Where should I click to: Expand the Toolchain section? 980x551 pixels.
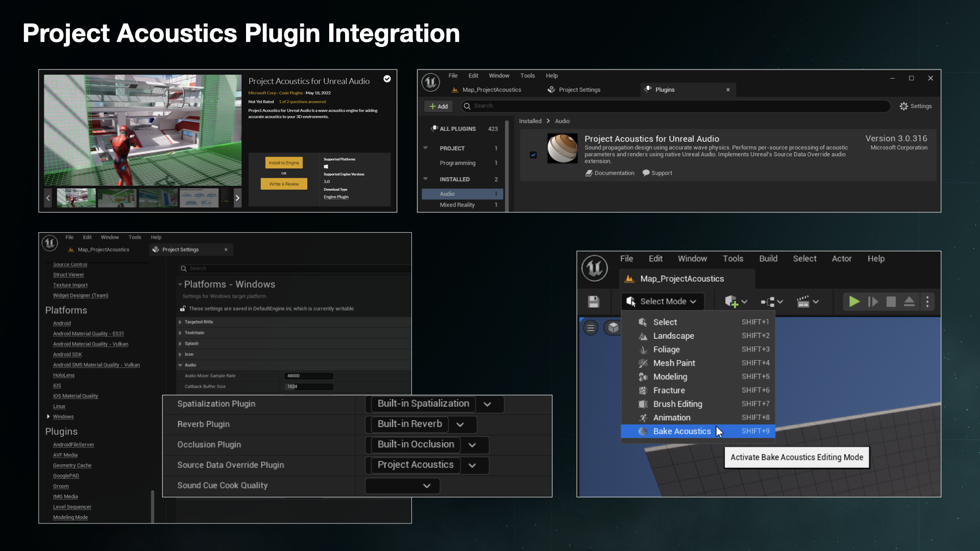180,333
